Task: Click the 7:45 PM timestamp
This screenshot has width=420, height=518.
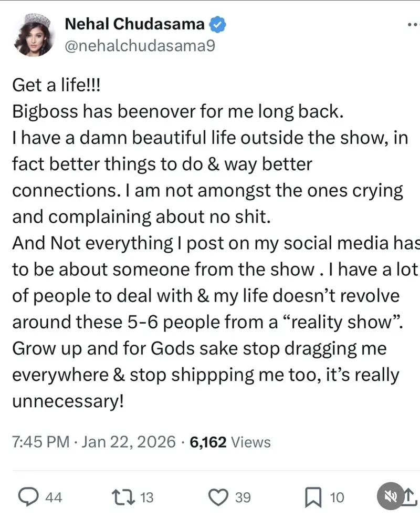Action: (40, 442)
